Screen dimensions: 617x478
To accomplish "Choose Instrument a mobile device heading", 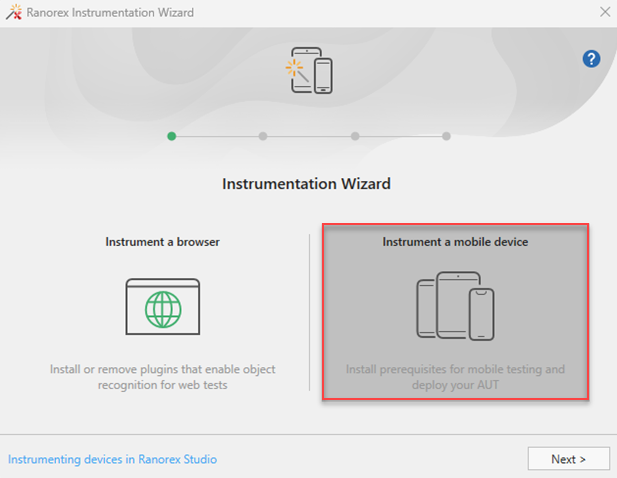I will point(455,242).
